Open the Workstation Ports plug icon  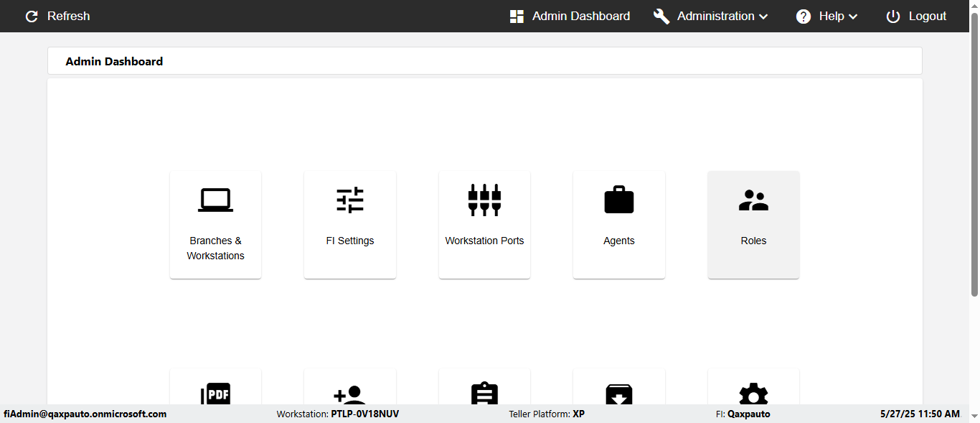pos(484,200)
